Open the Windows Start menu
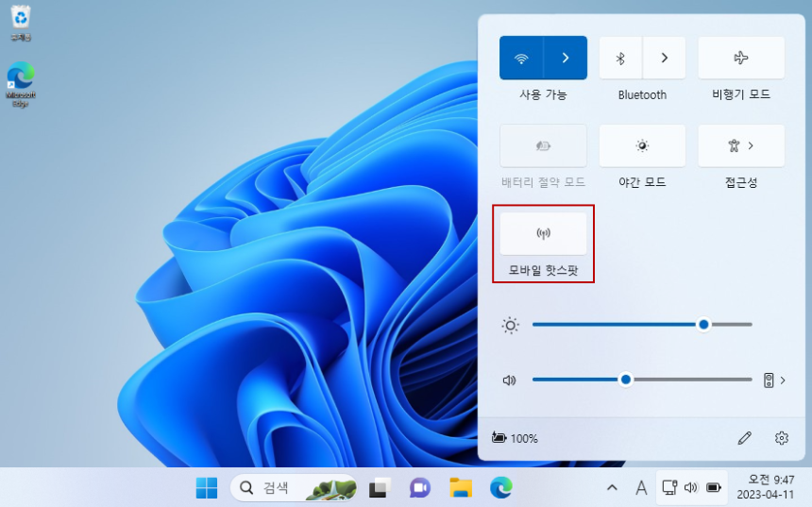This screenshot has height=507, width=812. point(207,488)
